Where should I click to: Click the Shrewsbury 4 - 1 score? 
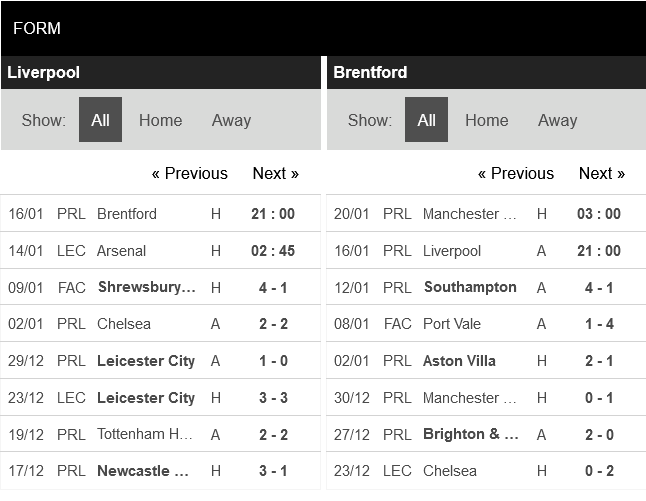(273, 288)
